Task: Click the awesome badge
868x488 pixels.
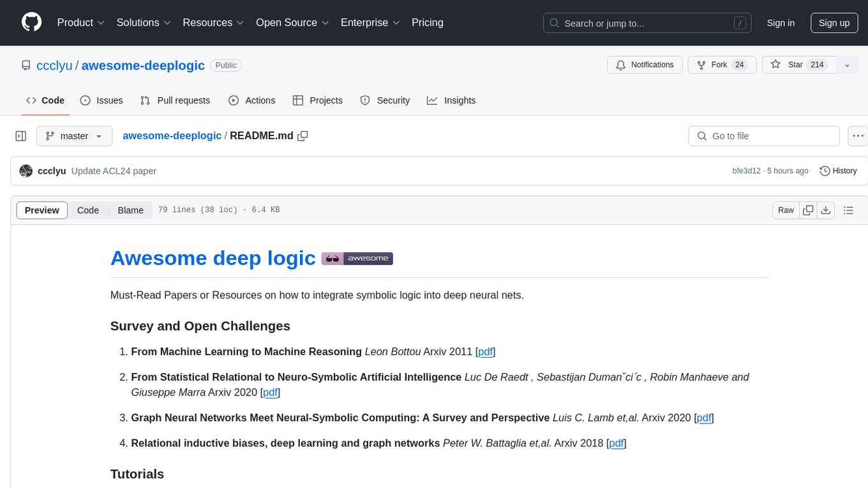Action: click(357, 259)
